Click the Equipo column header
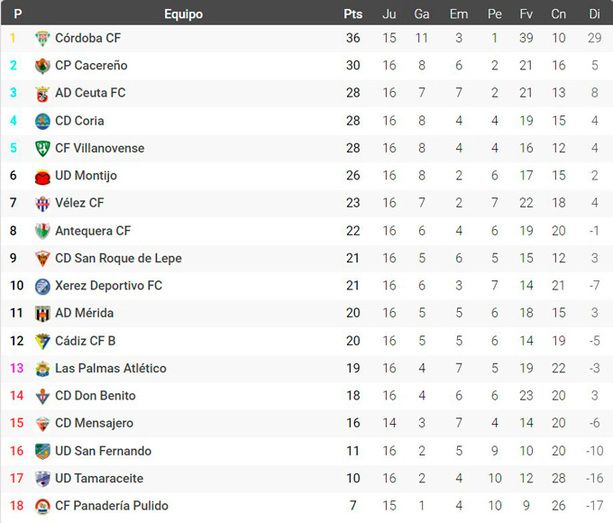The height and width of the screenshot is (523, 613). tap(183, 14)
